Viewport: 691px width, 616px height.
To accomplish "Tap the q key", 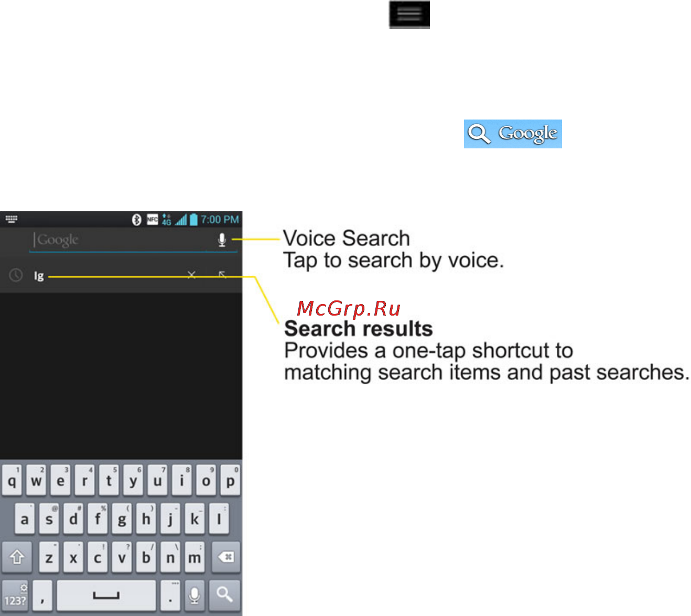I will pos(12,480).
